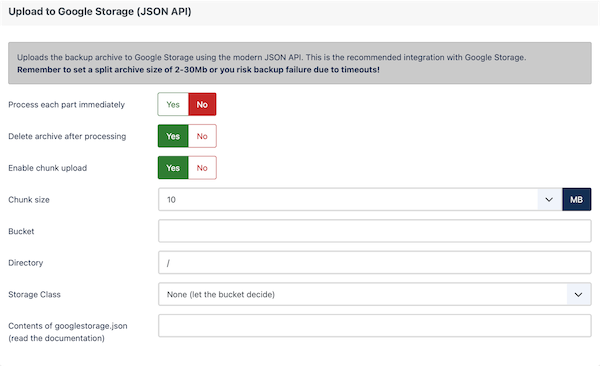Click into the Directory field containing a slash

pos(375,263)
